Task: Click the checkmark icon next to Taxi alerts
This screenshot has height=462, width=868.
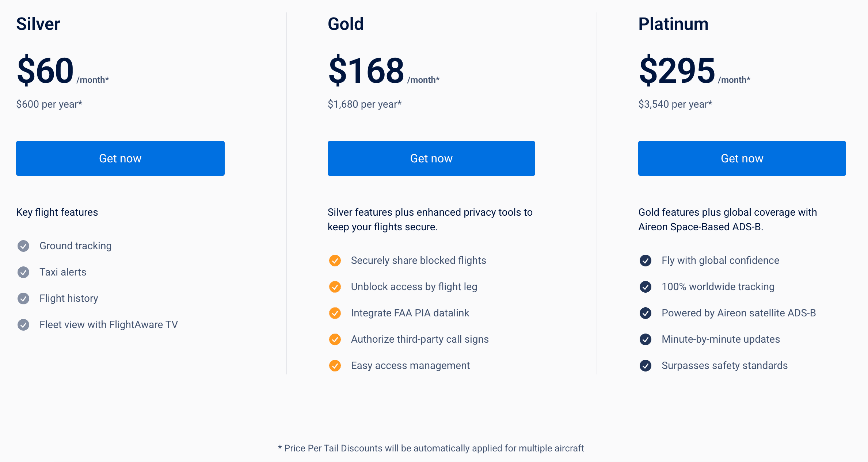Action: [x=23, y=272]
